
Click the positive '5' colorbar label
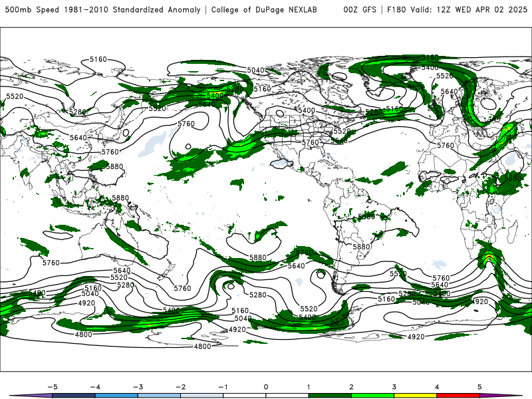pyautogui.click(x=479, y=387)
